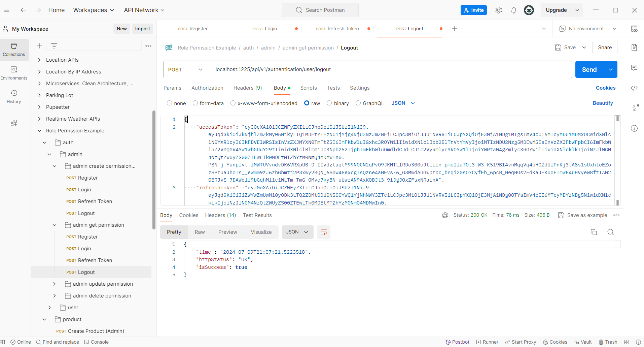Switch to the Raw response view
644x347 pixels.
200,232
